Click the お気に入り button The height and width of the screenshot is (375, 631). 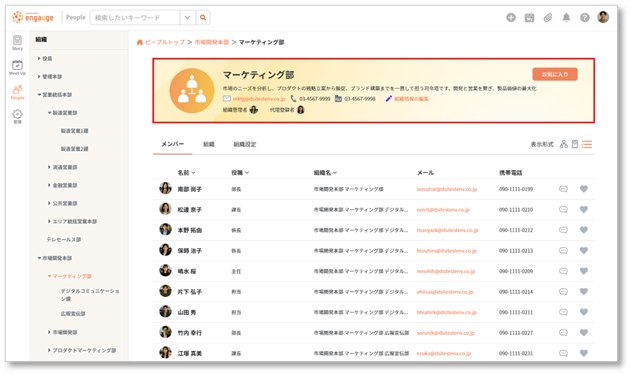(x=555, y=74)
